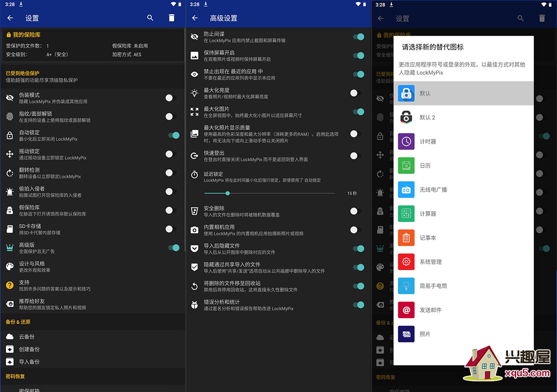
Task: Enable the 伪装模式 switch
Action: click(171, 98)
